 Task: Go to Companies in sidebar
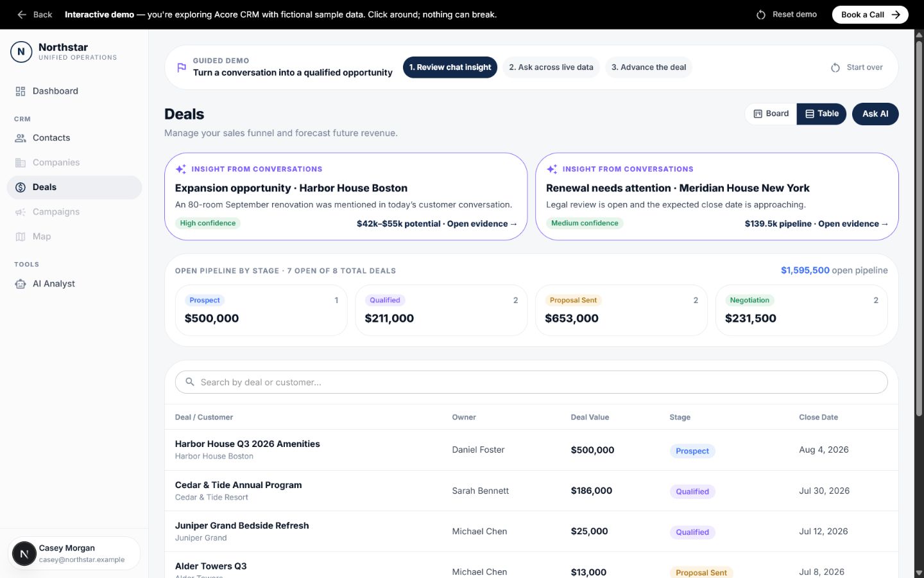coord(74,162)
